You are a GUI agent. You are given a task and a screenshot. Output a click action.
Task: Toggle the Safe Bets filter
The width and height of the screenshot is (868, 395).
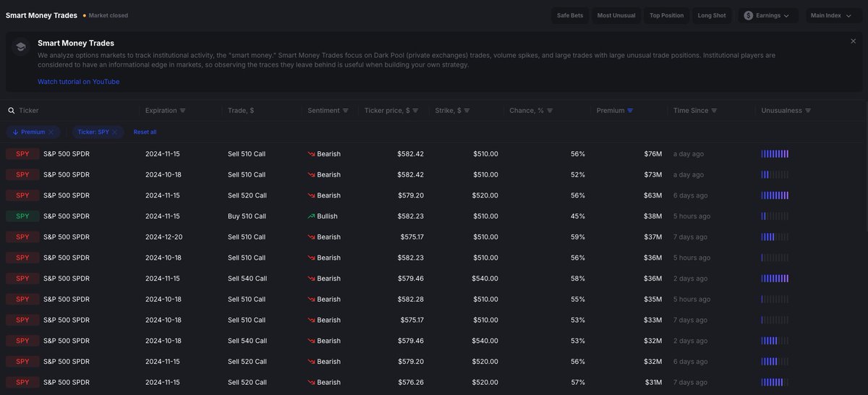(570, 15)
